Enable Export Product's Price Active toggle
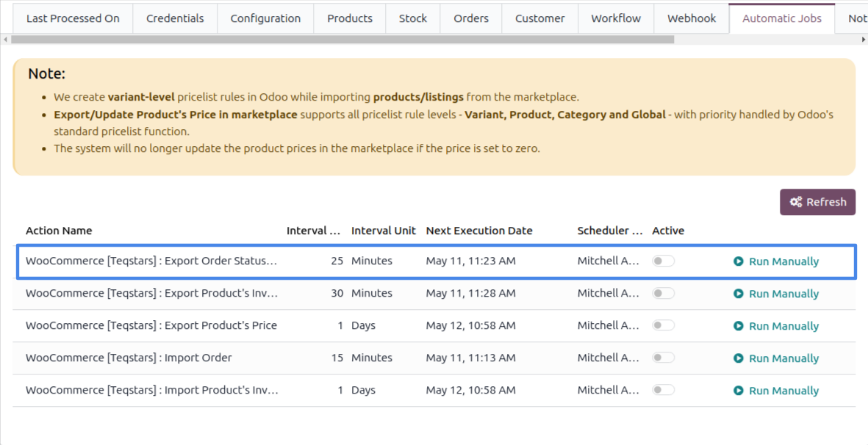The width and height of the screenshot is (868, 445). pos(663,325)
